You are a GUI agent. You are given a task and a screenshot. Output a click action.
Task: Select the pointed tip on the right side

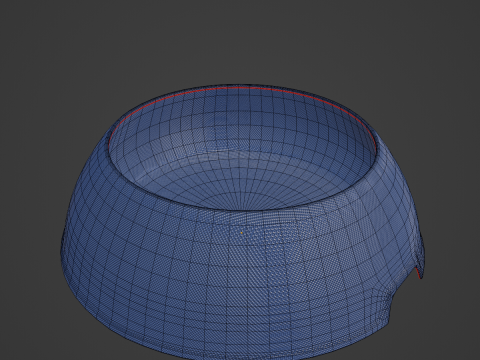(422, 276)
